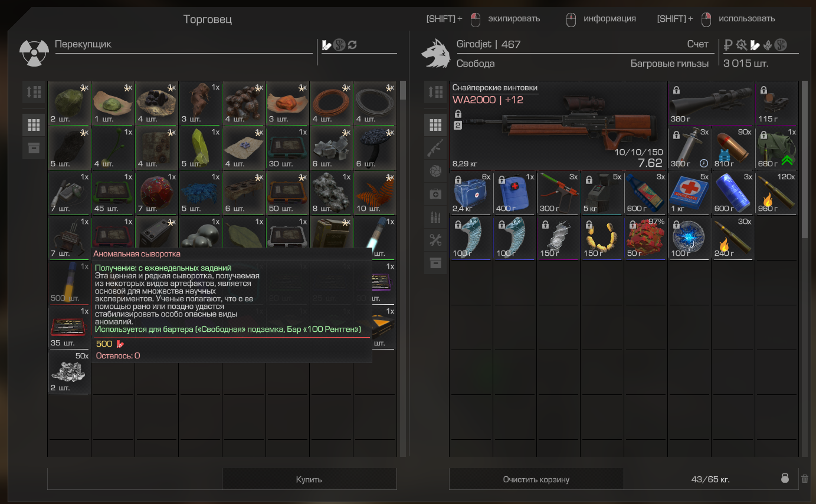The height and width of the screenshot is (504, 816).
Task: Select the syringe stack 3x 300 г
Action: [690, 148]
